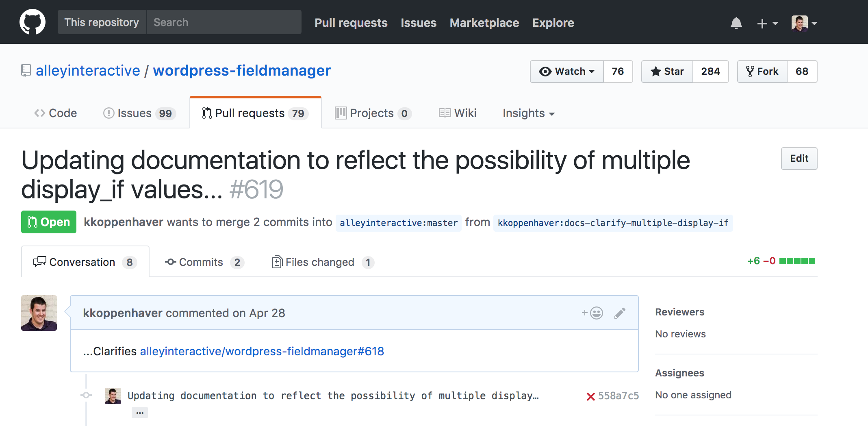Expand commit message with ellipsis button
The width and height of the screenshot is (868, 426).
(x=140, y=413)
